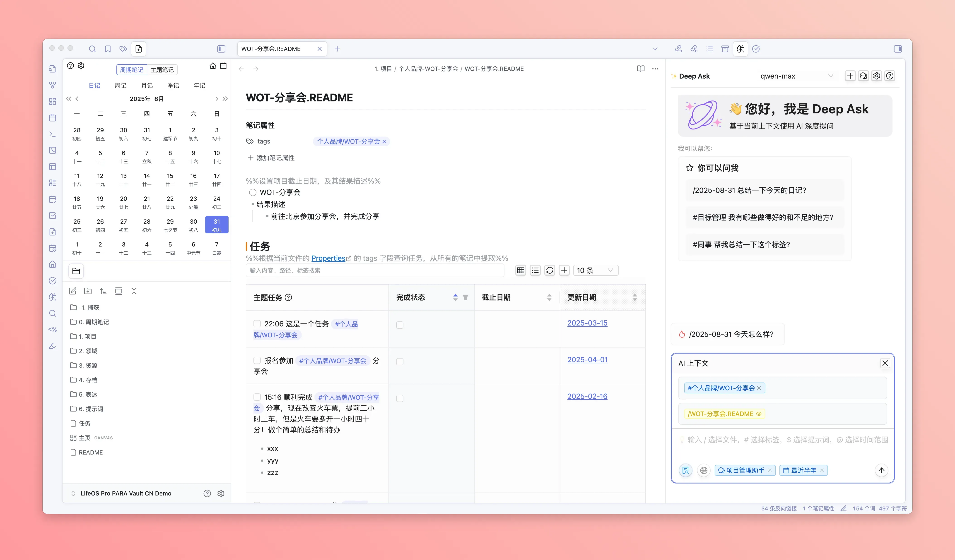Open chat history icon in Deep Ask
Viewport: 955px width, 560px height.
863,76
